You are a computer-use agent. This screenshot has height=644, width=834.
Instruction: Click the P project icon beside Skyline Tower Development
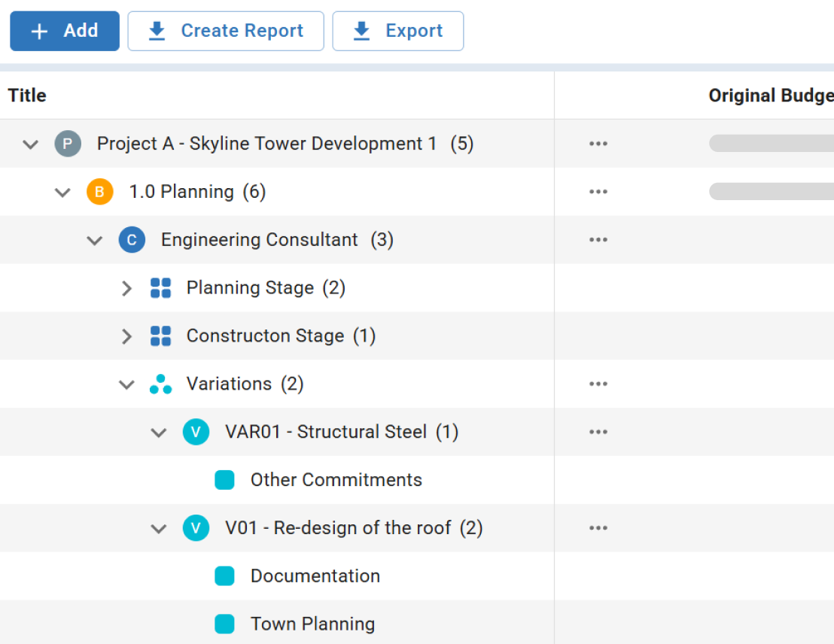(68, 144)
